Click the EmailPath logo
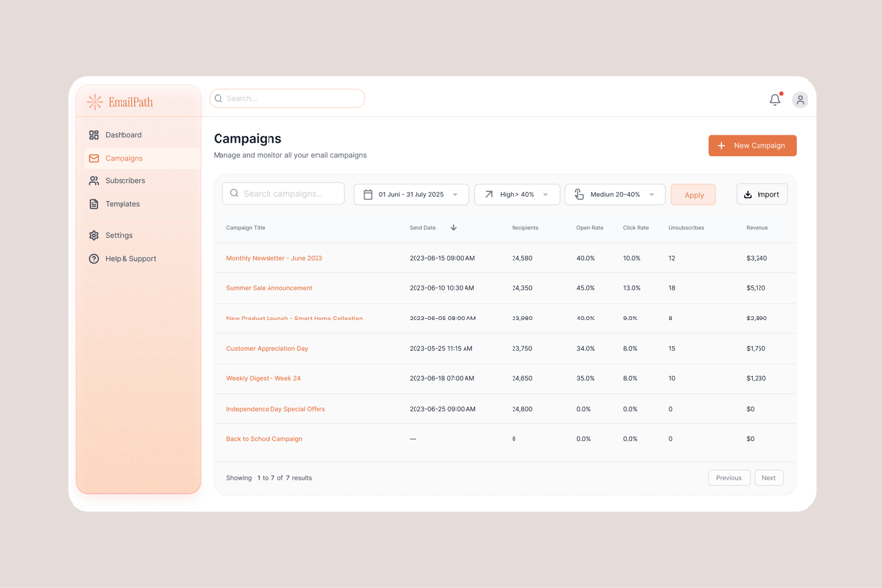 click(x=120, y=102)
